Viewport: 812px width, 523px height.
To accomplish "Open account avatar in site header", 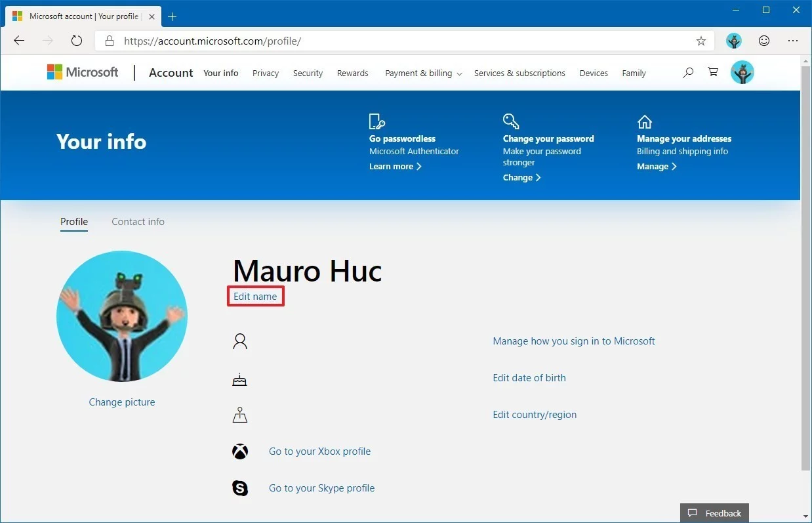I will [742, 72].
